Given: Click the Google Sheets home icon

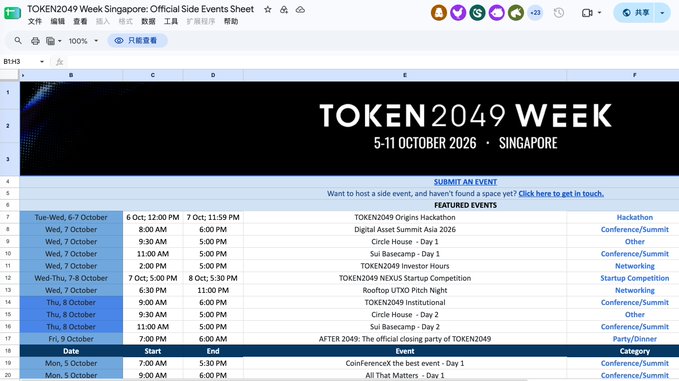Looking at the screenshot, I should 12,13.
